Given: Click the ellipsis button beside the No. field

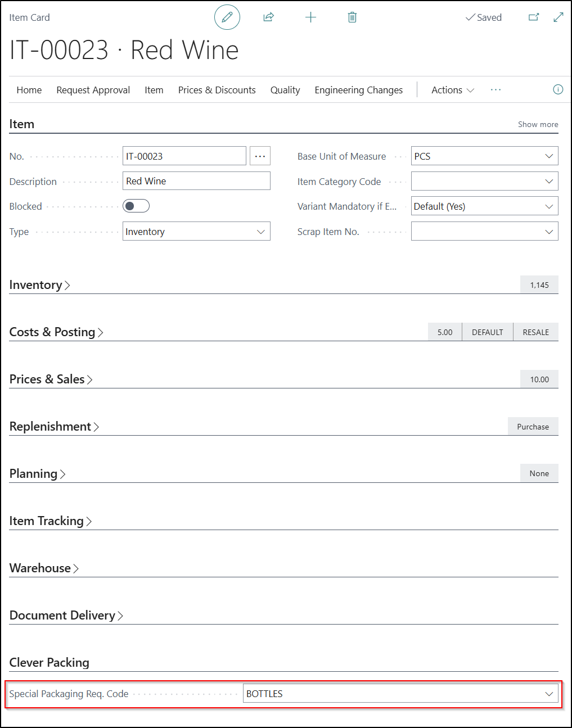Looking at the screenshot, I should coord(260,156).
